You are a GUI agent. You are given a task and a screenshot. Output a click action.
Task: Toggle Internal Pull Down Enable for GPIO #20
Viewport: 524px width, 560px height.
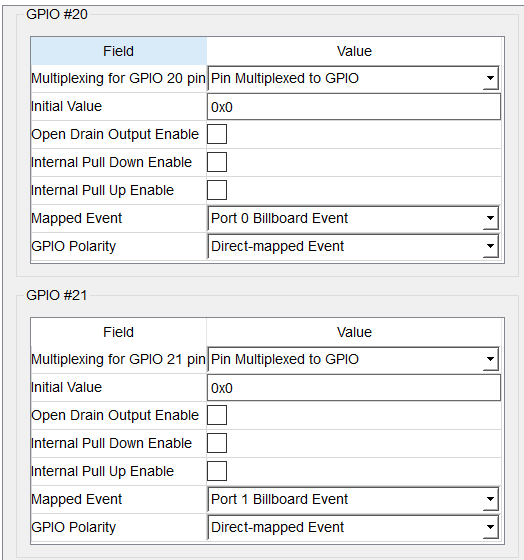click(x=217, y=162)
